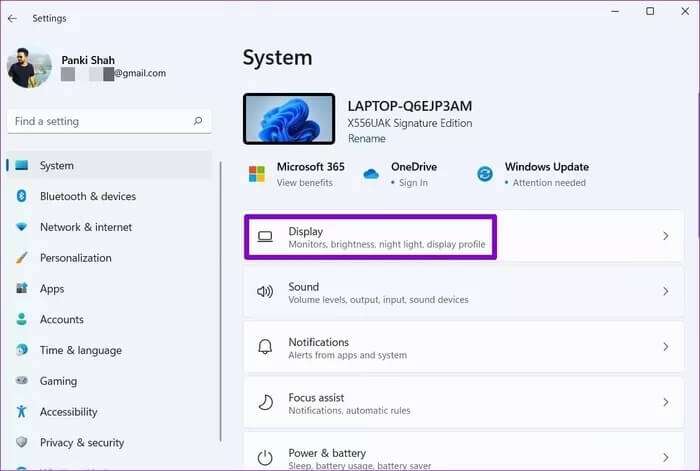
Task: Click Windows Update Attention needed
Action: point(549,183)
